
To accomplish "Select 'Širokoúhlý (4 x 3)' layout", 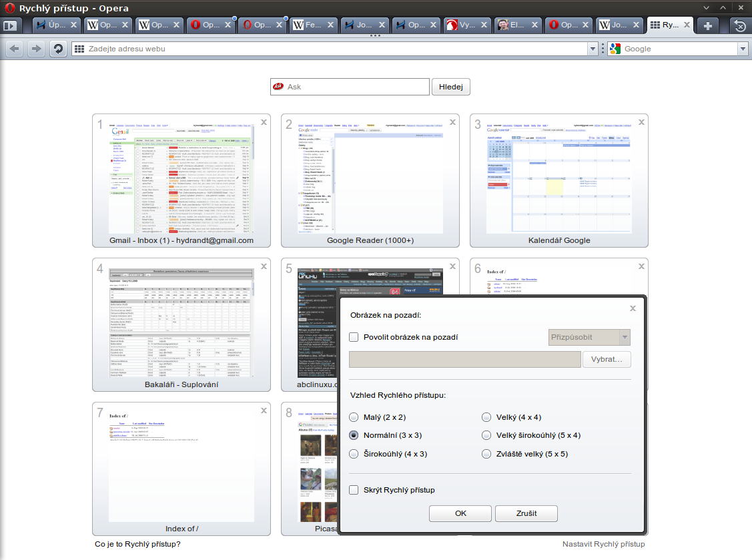I will coord(354,454).
